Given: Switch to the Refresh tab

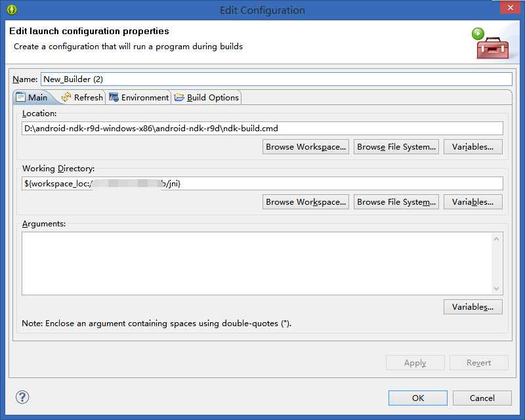Looking at the screenshot, I should tap(82, 97).
